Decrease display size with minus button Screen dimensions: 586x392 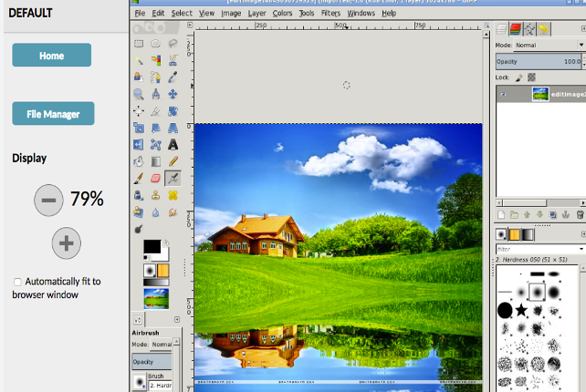click(48, 201)
